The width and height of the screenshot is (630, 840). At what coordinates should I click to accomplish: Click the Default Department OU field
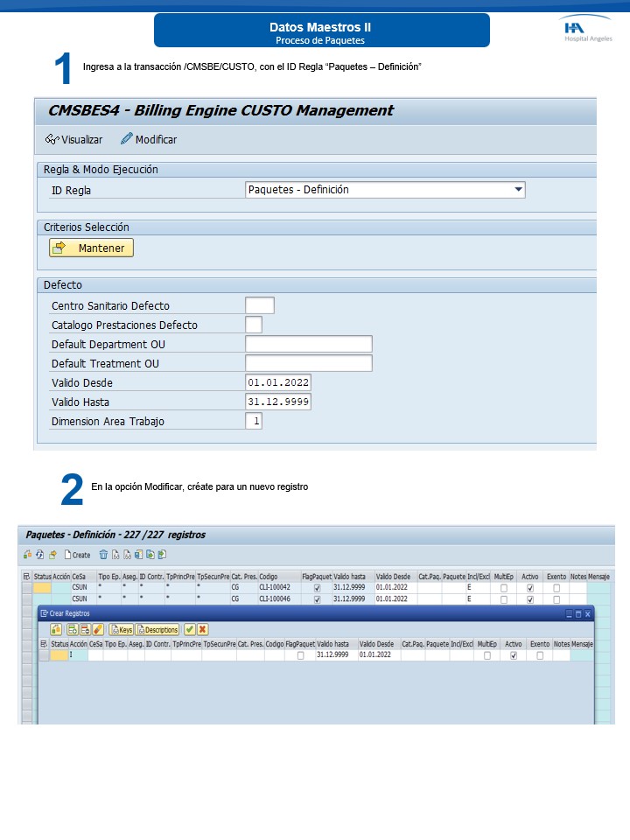[308, 344]
